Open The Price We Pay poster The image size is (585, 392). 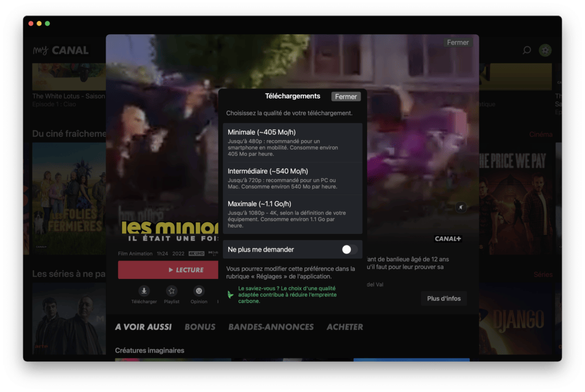(x=515, y=199)
